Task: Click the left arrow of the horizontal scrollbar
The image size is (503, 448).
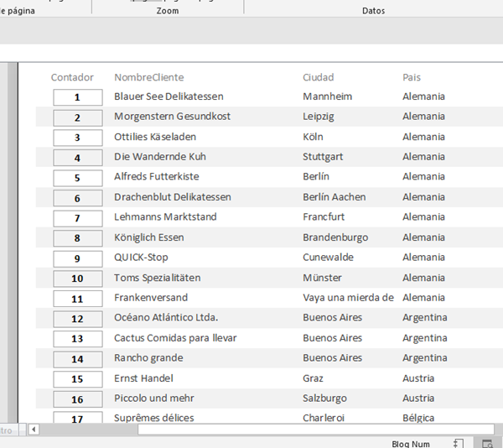Action: tap(34, 430)
